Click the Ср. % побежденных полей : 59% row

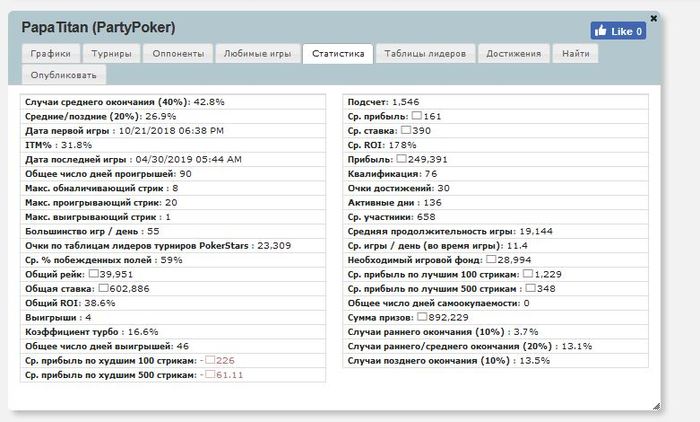pos(173,260)
